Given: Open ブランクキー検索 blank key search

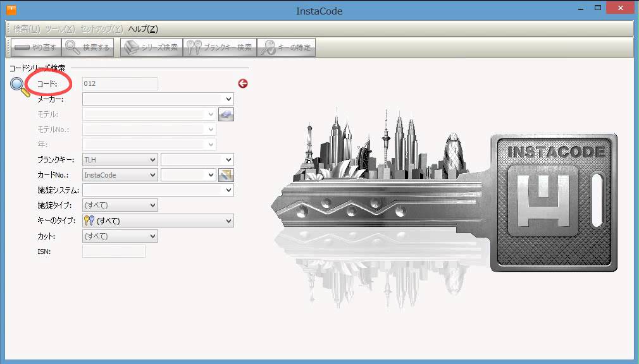Looking at the screenshot, I should point(220,47).
